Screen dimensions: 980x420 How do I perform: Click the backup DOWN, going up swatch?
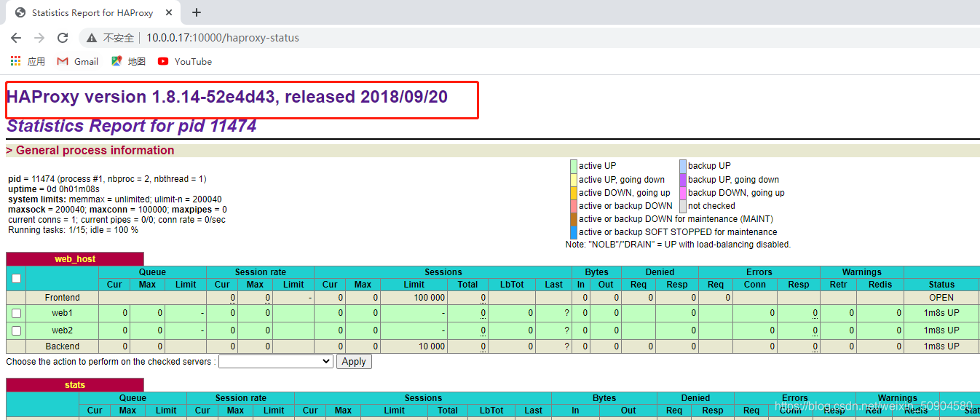tap(683, 192)
